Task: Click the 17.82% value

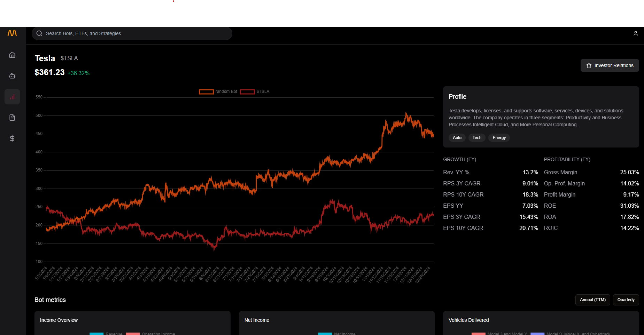Action: coord(629,217)
